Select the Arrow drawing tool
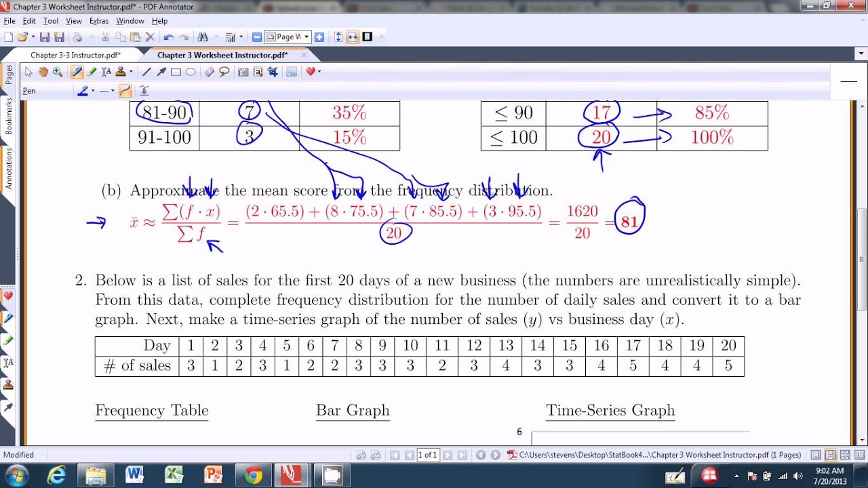Image resolution: width=868 pixels, height=488 pixels. click(161, 72)
